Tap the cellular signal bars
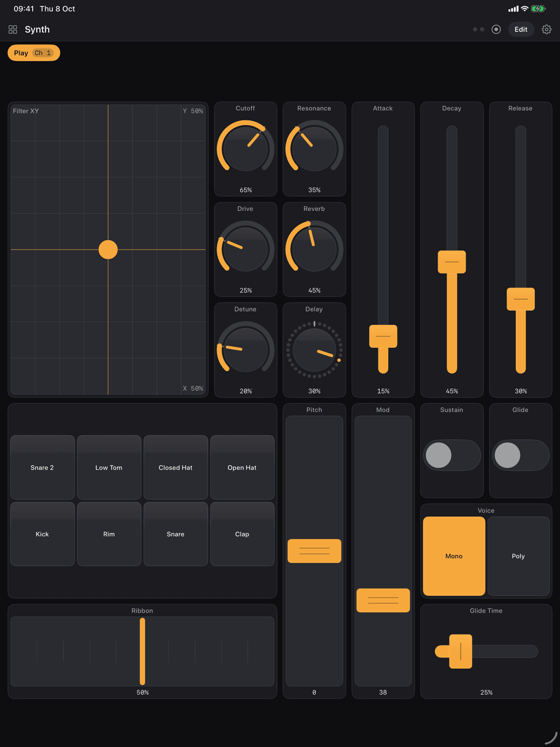 513,9
